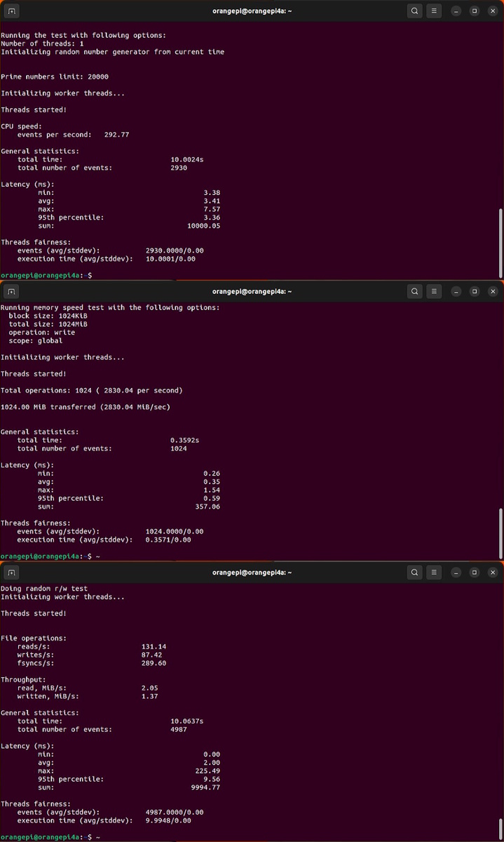Viewport: 504px width, 842px height.
Task: Click the execution time value 0.3571/0.00
Action: [x=168, y=540]
